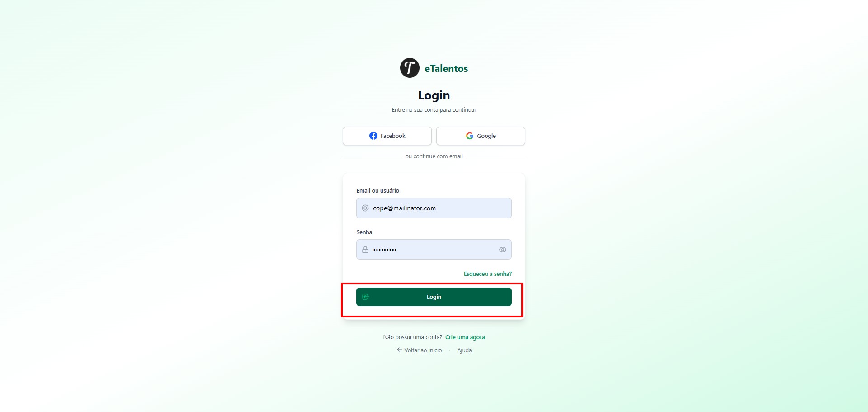The width and height of the screenshot is (868, 412).
Task: Click the sign-in arrow icon on Login button
Action: (x=366, y=297)
